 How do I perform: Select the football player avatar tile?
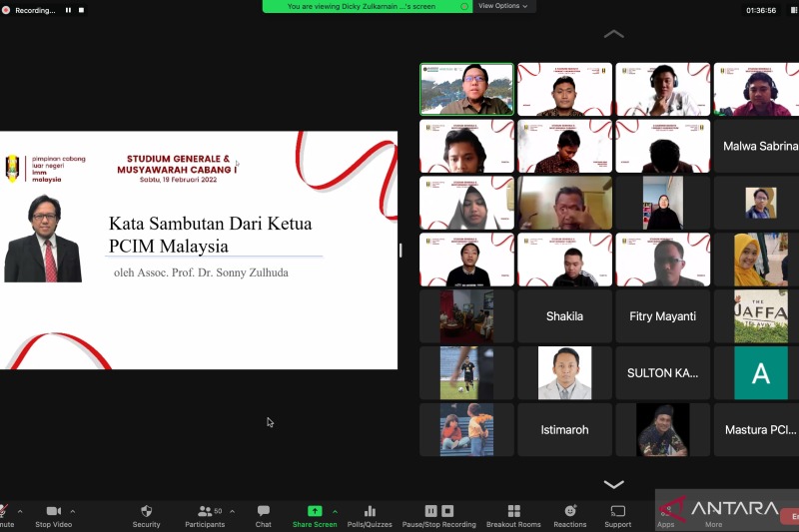466,373
